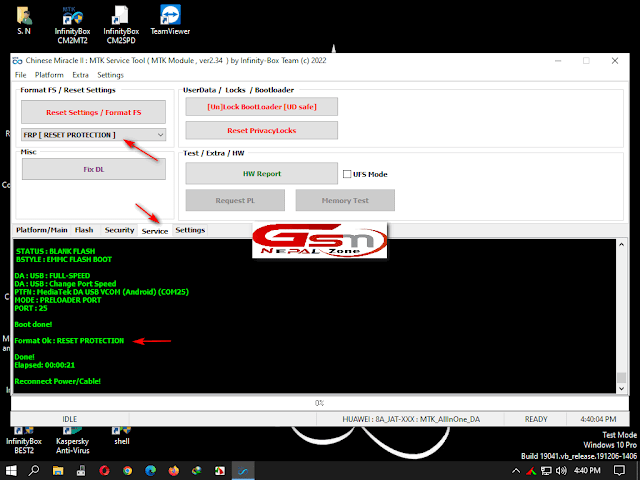This screenshot has height=480, width=640.
Task: Click the Chinese Miracle title bar app icon
Action: (17, 61)
